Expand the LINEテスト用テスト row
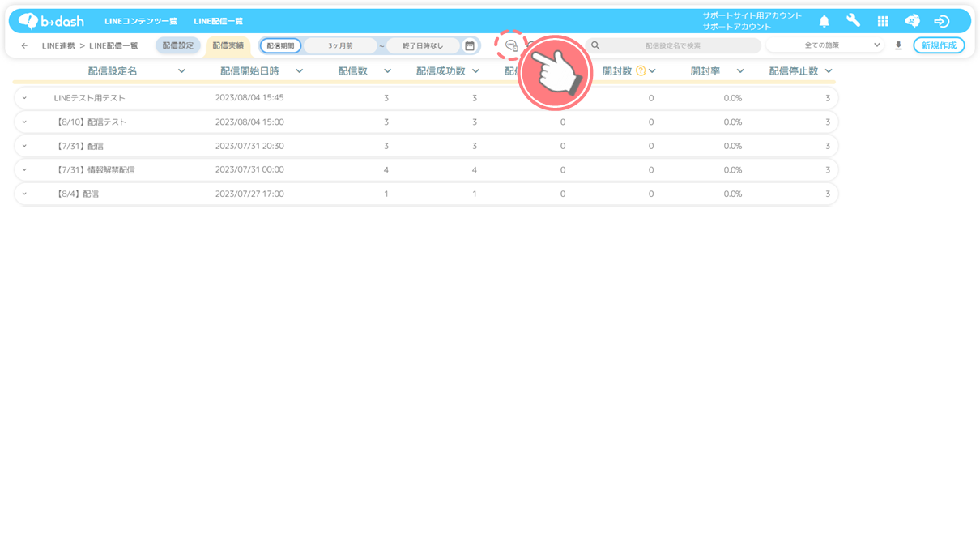The width and height of the screenshot is (980, 551). (24, 98)
